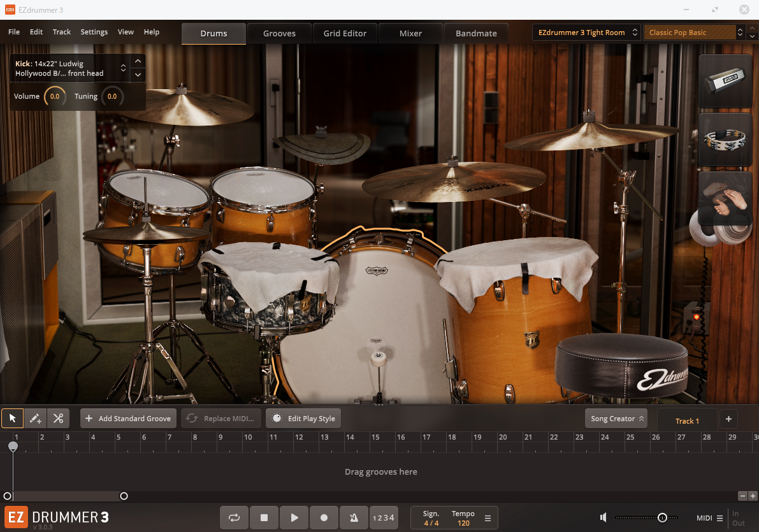
Task: Click the Play button in transport
Action: coord(294,518)
